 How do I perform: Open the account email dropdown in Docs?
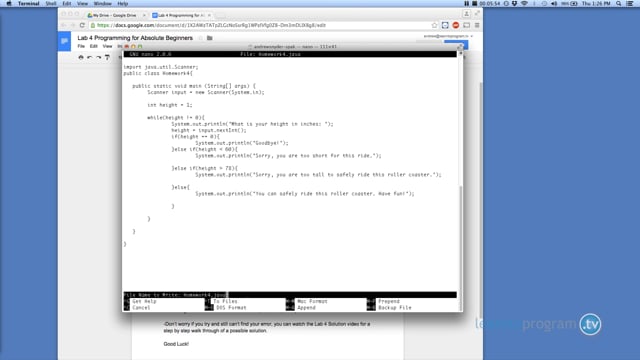(448, 36)
